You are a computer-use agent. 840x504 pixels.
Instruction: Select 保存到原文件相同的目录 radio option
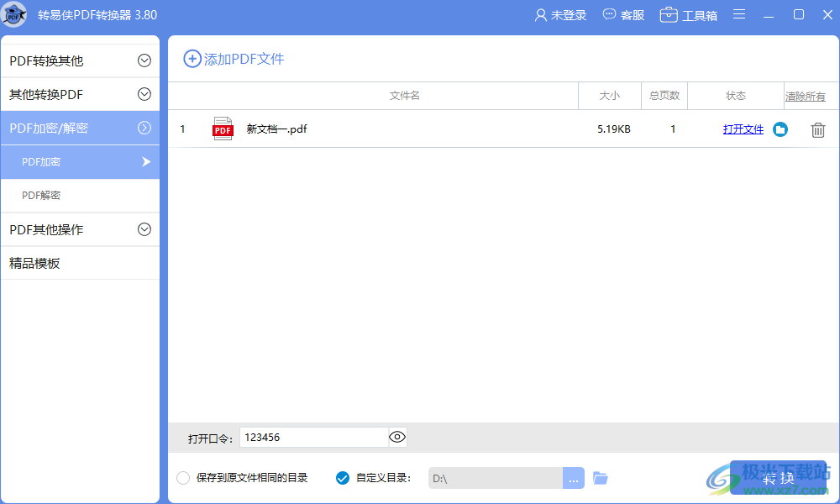[x=183, y=478]
